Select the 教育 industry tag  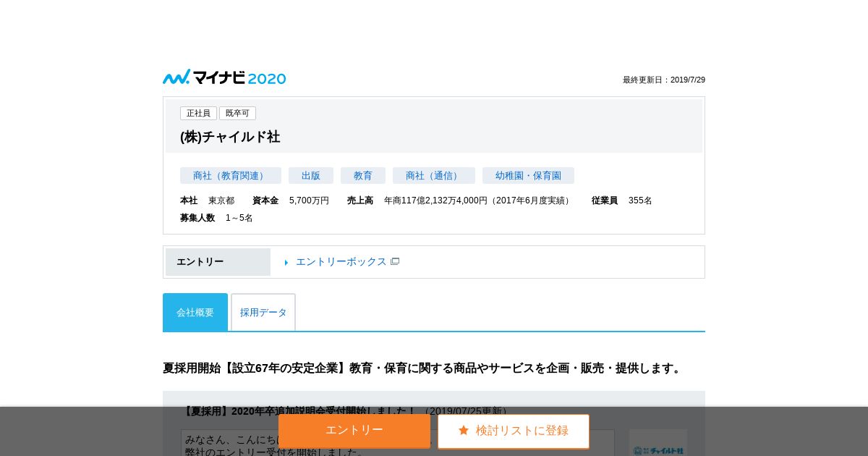363,175
